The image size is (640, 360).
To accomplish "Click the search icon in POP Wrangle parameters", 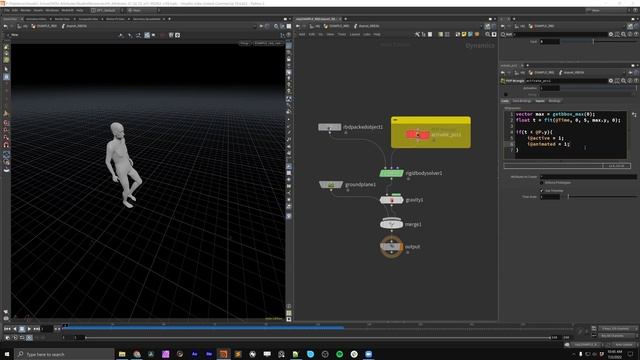I will 623,81.
